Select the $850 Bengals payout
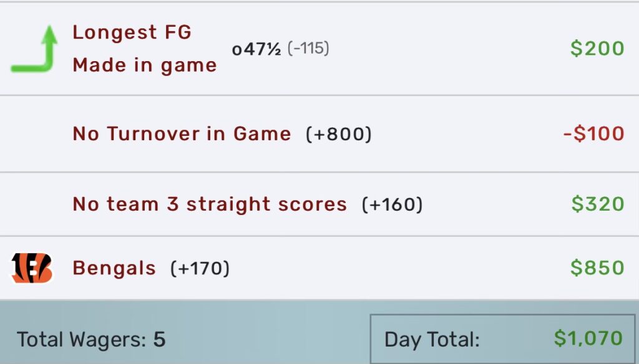 [x=597, y=267]
